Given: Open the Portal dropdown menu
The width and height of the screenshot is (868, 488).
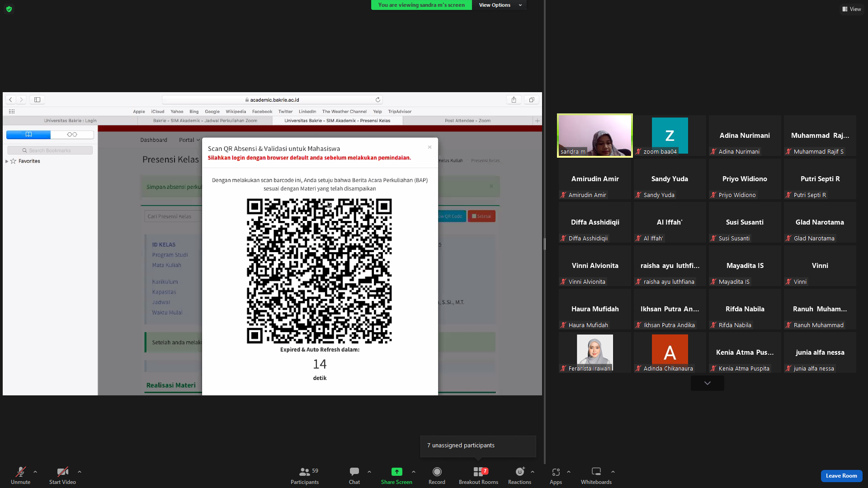Looking at the screenshot, I should (x=189, y=140).
